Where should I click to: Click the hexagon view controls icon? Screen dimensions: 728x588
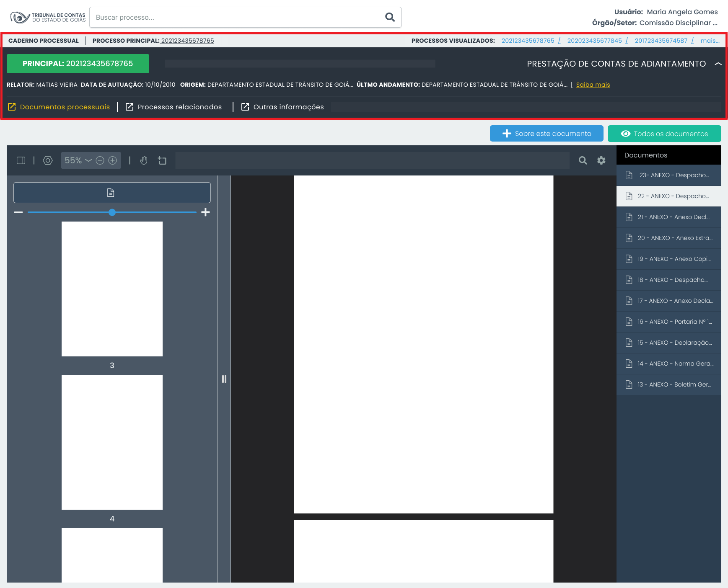tap(48, 160)
